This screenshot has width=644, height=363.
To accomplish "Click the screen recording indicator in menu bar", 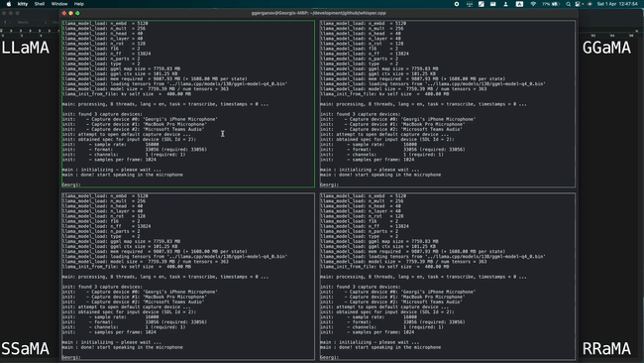I will [457, 4].
